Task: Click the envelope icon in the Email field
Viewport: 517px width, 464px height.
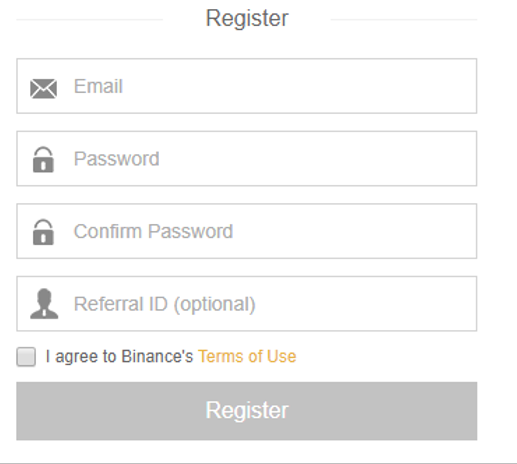Action: 43,89
